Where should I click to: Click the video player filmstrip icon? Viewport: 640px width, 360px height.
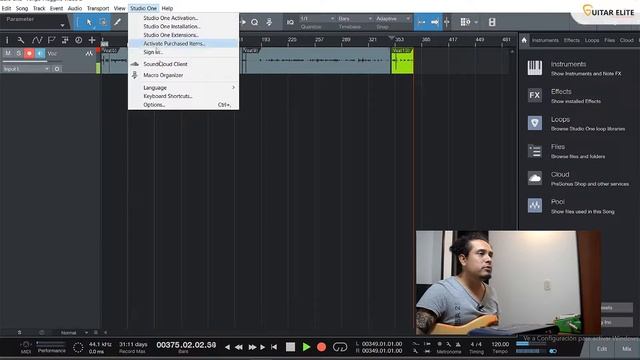pos(492,22)
